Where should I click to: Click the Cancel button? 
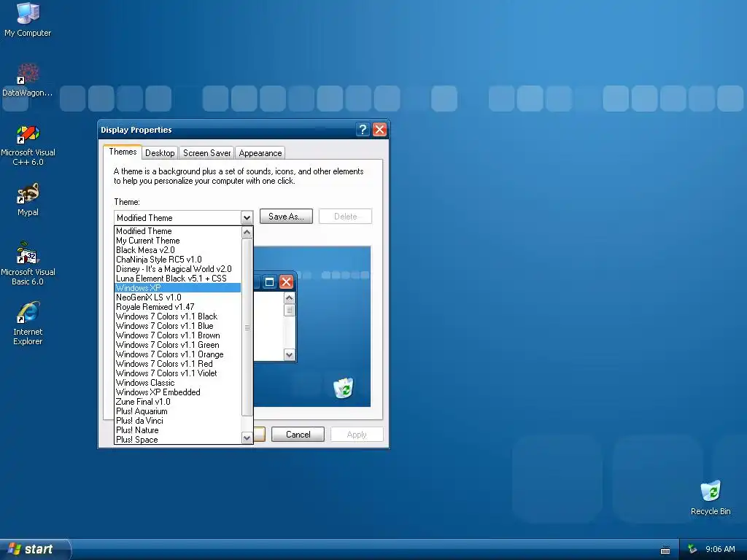tap(298, 435)
